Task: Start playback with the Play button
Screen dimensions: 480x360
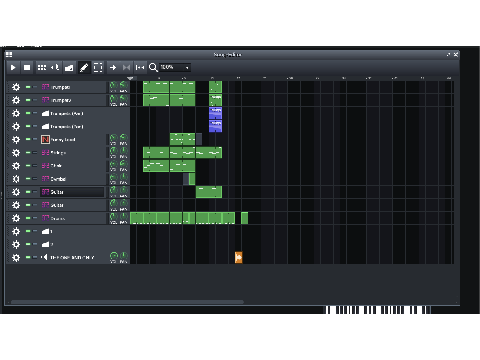Action: point(13,68)
